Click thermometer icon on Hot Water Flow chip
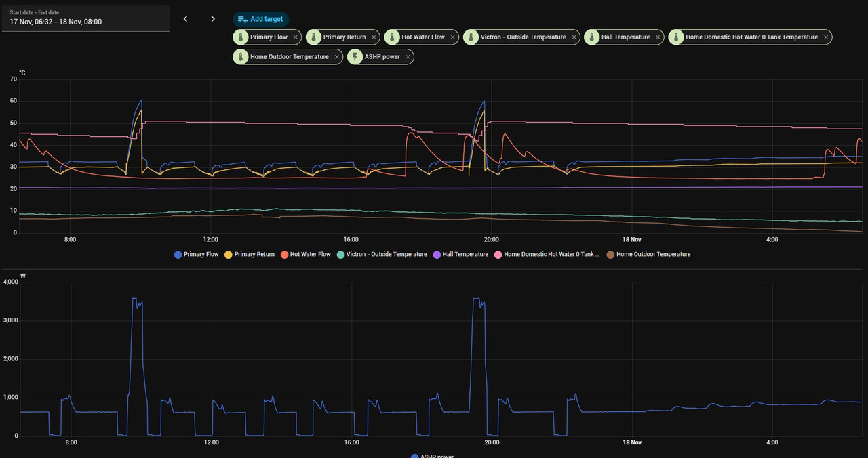 click(393, 37)
